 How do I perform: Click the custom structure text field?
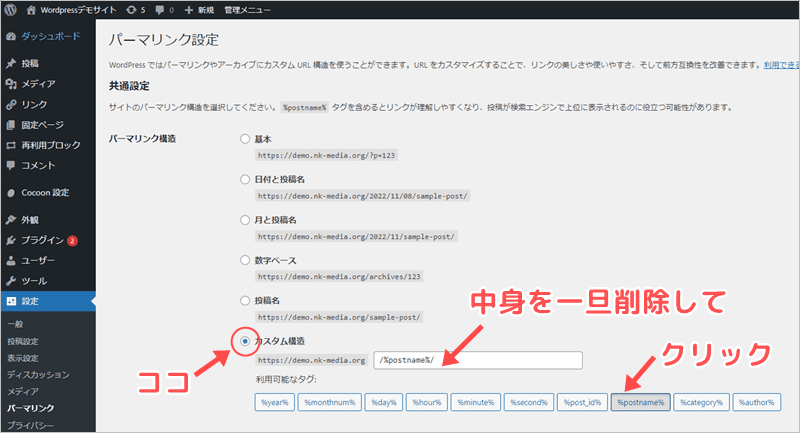478,360
